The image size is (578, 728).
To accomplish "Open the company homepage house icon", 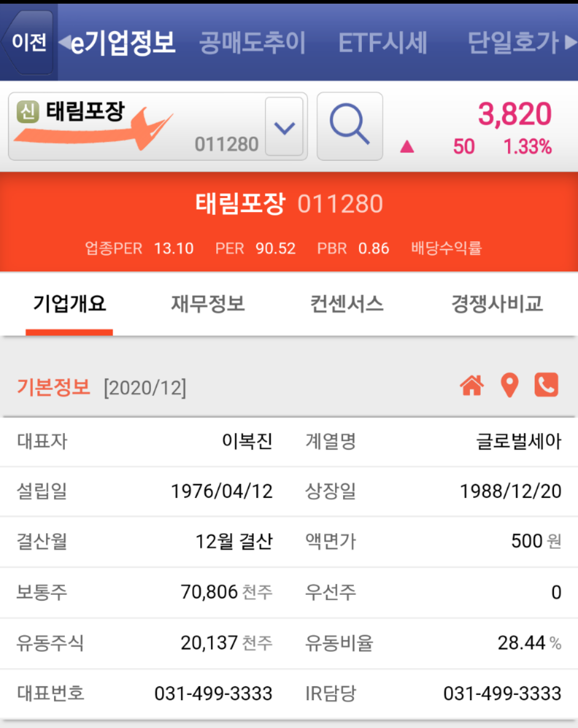I will pos(471,385).
